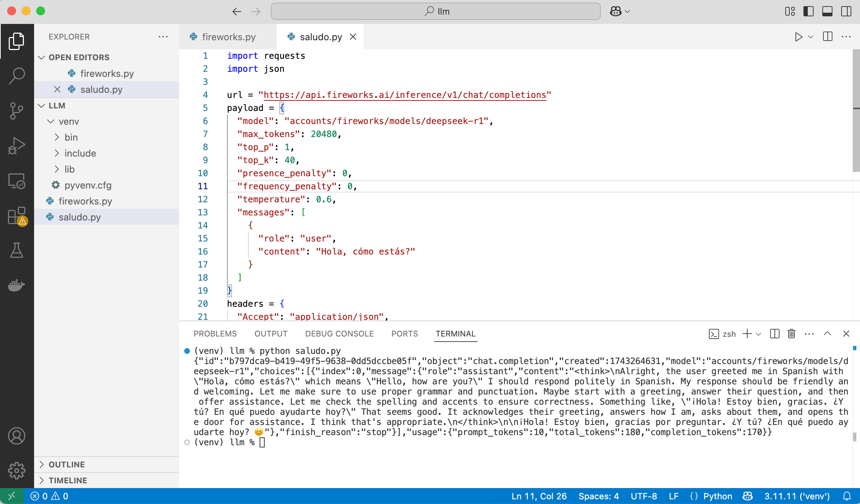Split the editor right
Screen dimensions: 860x504
click(828, 37)
